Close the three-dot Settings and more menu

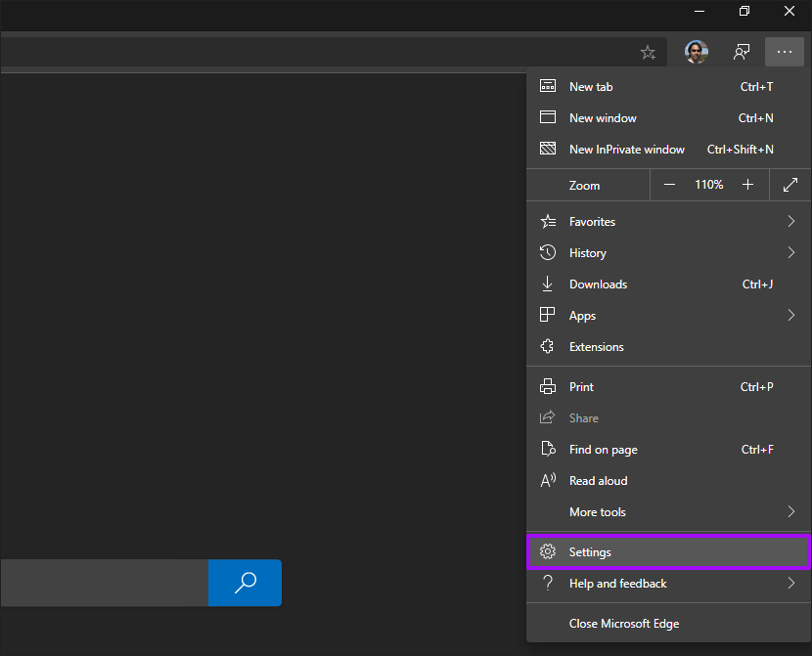(785, 52)
